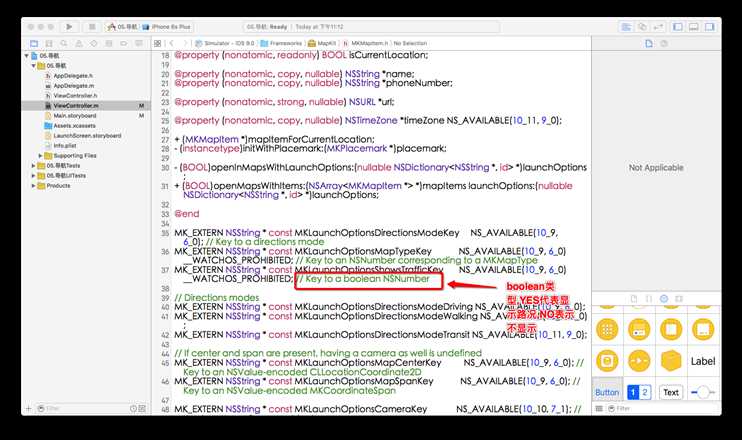Show the assistant editor

click(642, 27)
